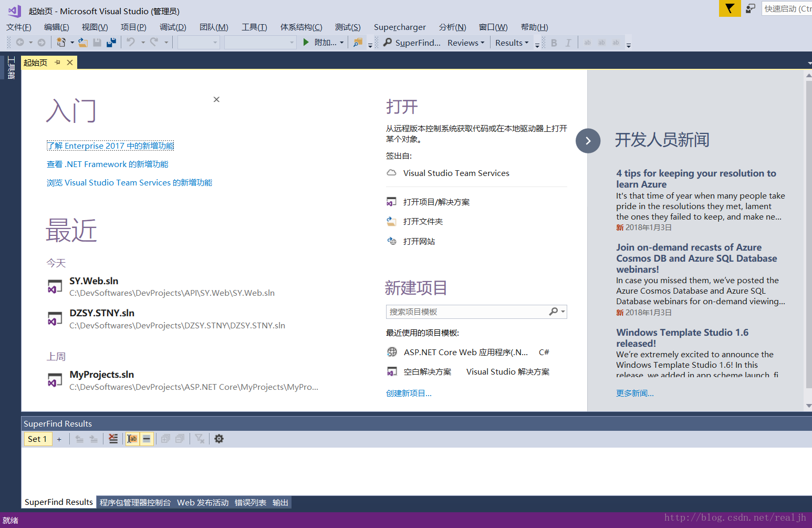Open New Project dropdown arrow
This screenshot has height=528, width=812.
click(x=72, y=43)
